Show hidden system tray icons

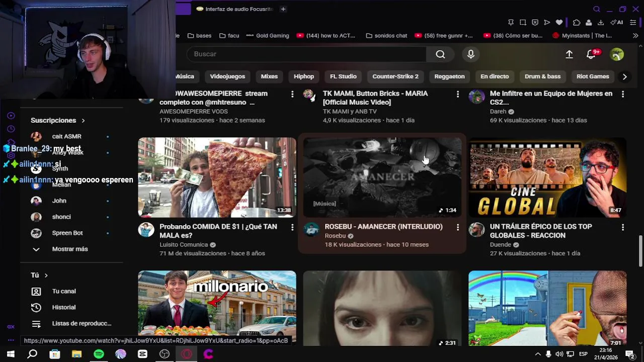click(538, 354)
